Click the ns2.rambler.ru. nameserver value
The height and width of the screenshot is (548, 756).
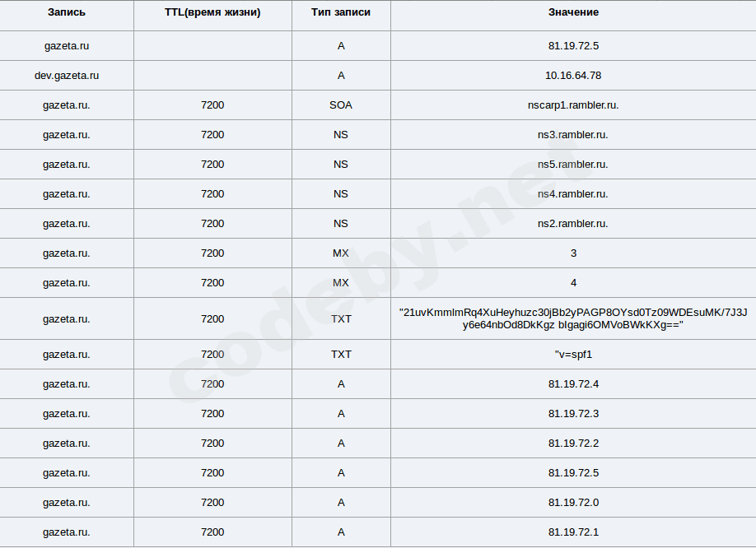(x=573, y=224)
